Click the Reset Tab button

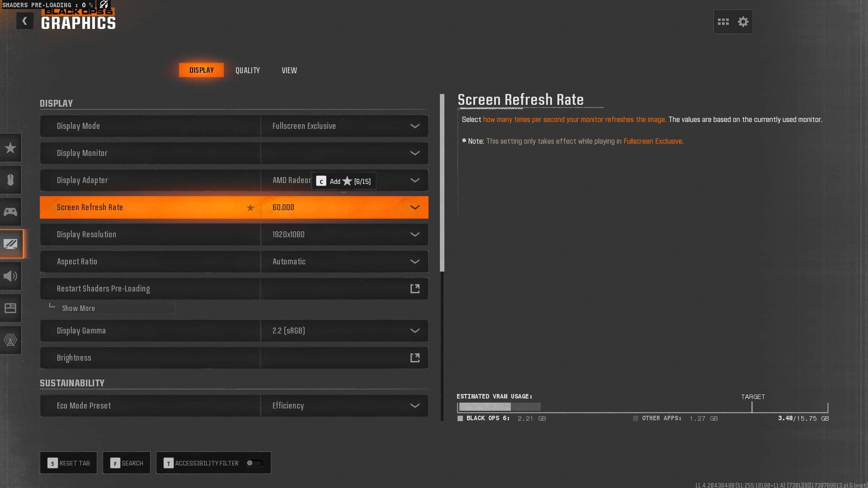[68, 463]
